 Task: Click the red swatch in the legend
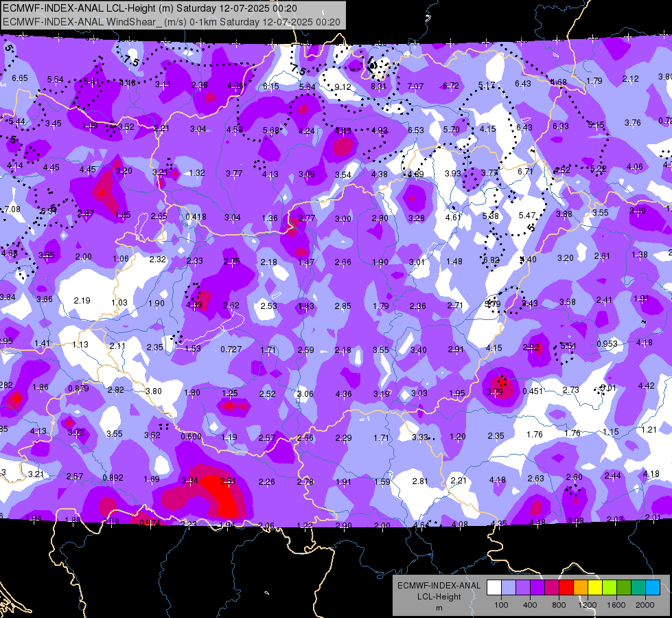pyautogui.click(x=566, y=588)
